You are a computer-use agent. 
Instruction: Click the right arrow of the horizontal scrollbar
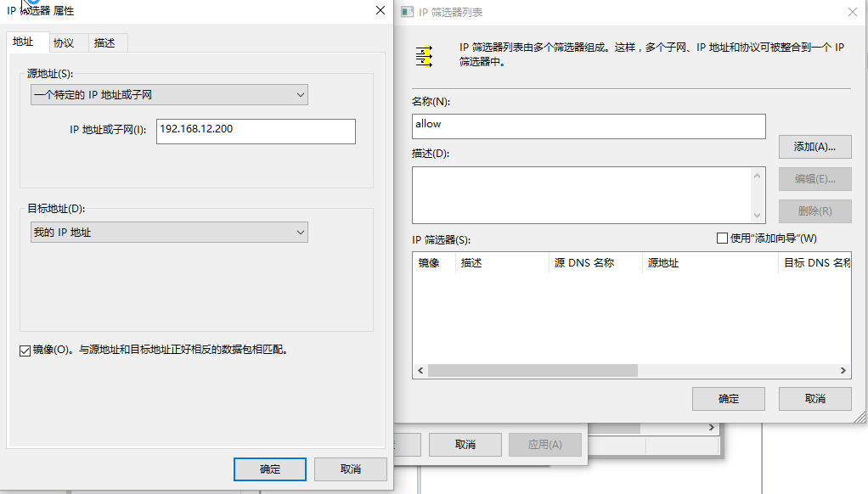pos(841,370)
